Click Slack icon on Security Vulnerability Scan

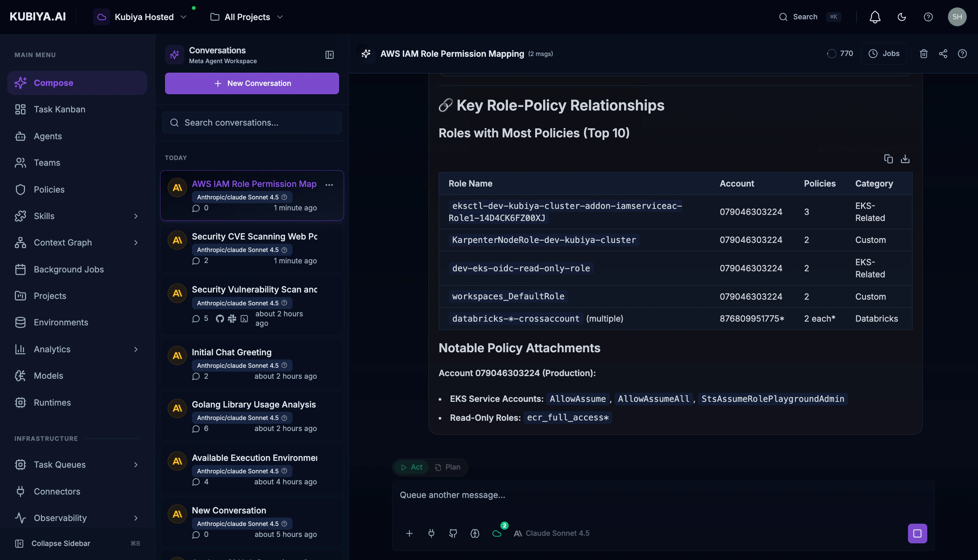point(232,319)
